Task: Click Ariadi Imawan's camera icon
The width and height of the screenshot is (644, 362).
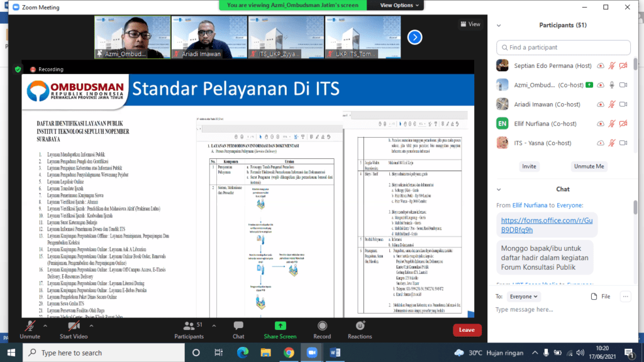Action: tap(623, 104)
